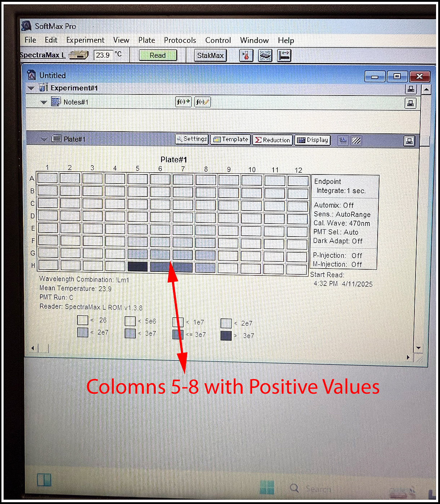Open the Control menu
The width and height of the screenshot is (440, 504).
[218, 40]
